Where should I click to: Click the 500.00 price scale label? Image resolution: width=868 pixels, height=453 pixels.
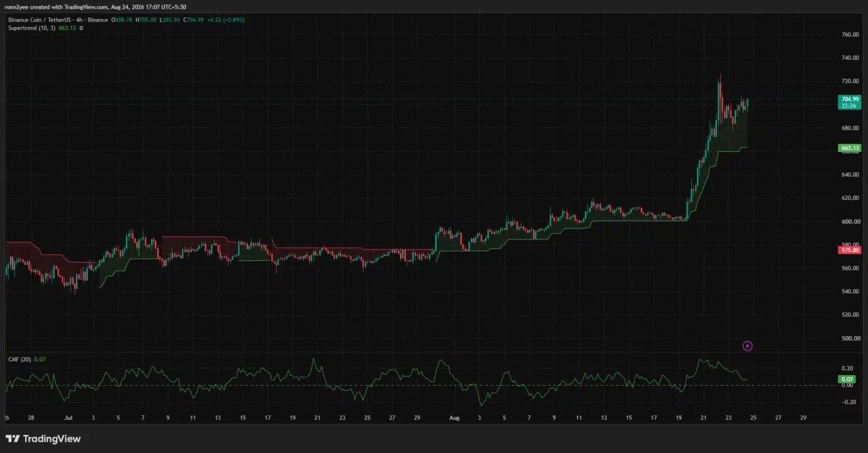pyautogui.click(x=850, y=339)
